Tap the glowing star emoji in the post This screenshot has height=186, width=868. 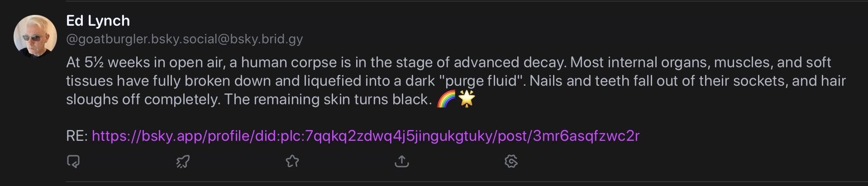(467, 99)
